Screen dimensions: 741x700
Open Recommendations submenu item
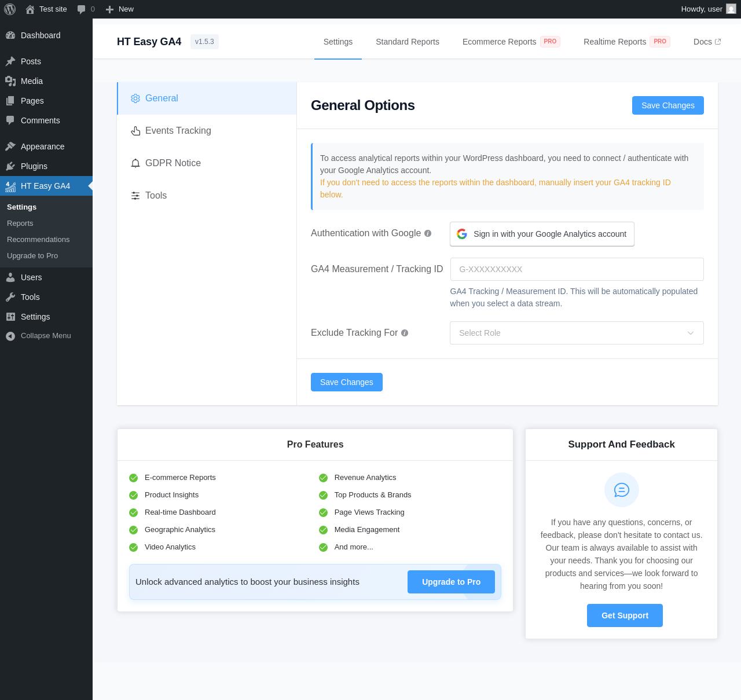pos(46,240)
